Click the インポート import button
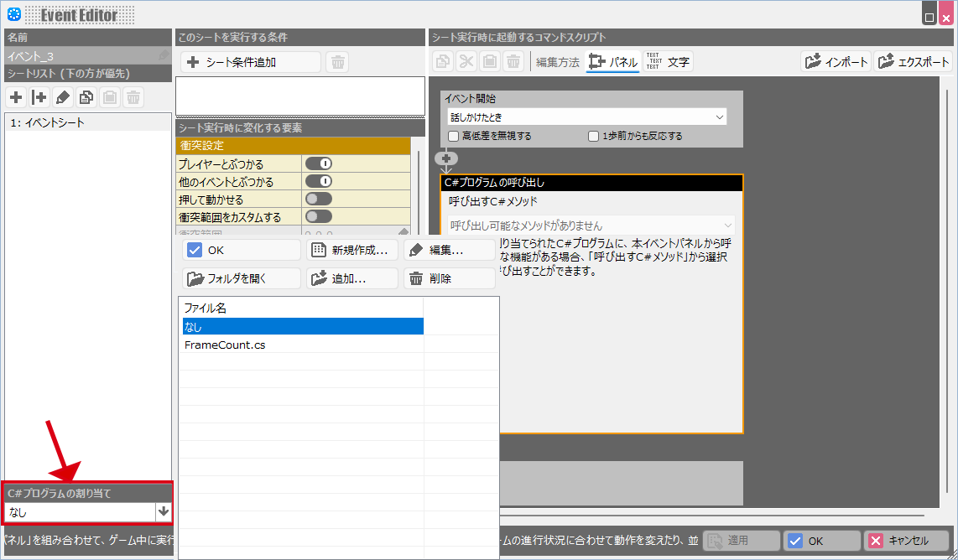The image size is (958, 560). tap(836, 62)
